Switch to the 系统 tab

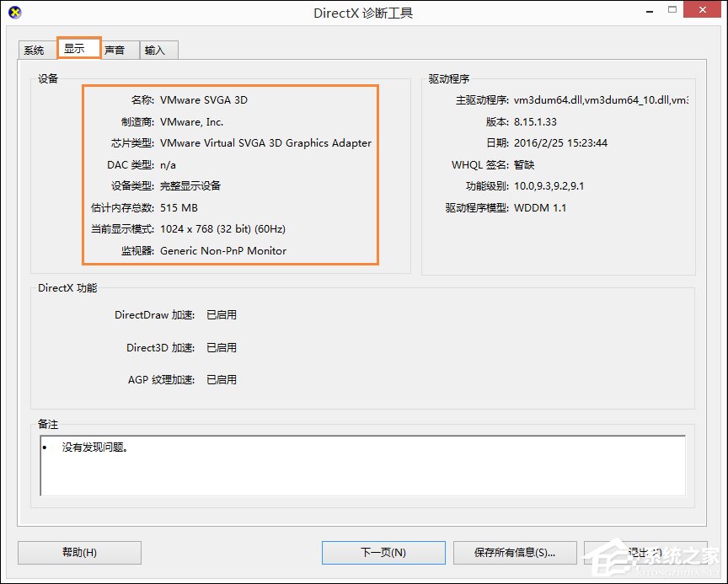pos(35,49)
